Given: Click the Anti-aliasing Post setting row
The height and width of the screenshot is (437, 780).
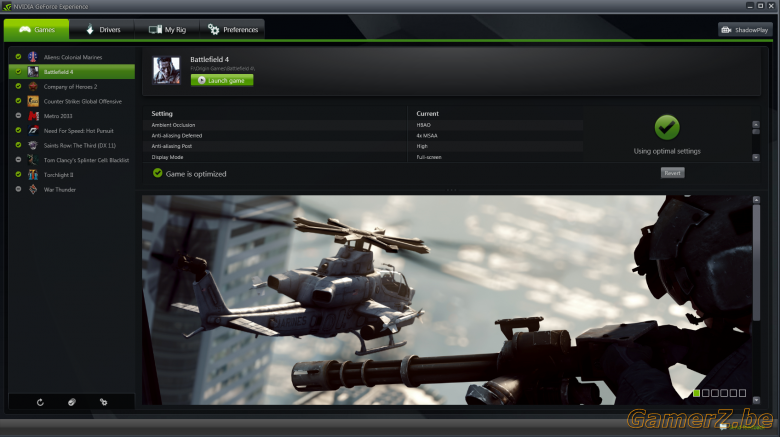Looking at the screenshot, I should 363,146.
